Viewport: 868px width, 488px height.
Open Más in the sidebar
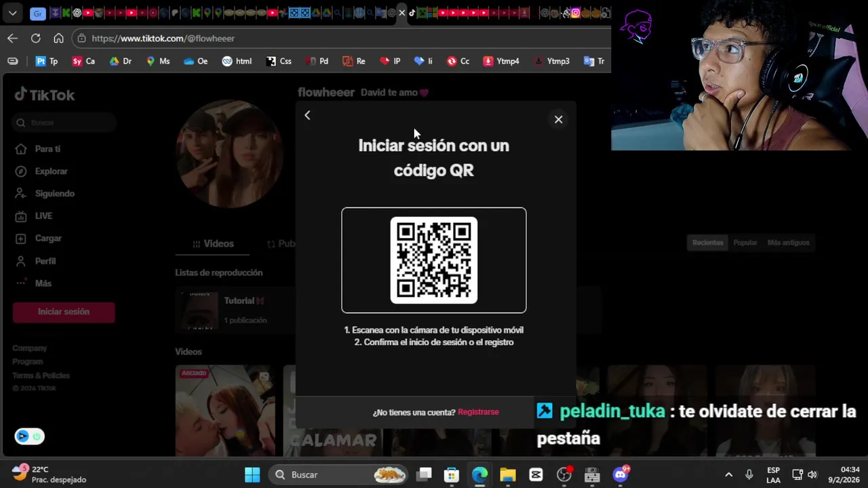(x=34, y=283)
